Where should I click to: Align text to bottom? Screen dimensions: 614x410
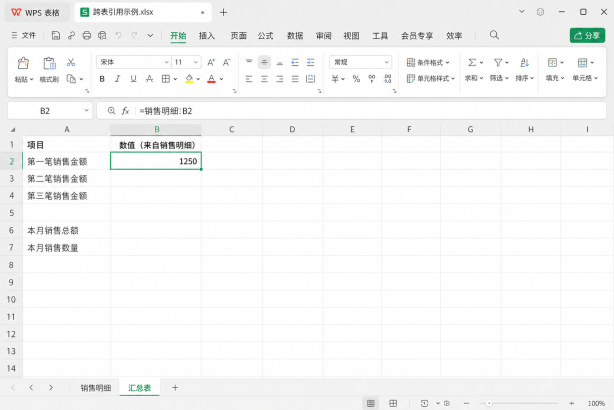[280, 62]
